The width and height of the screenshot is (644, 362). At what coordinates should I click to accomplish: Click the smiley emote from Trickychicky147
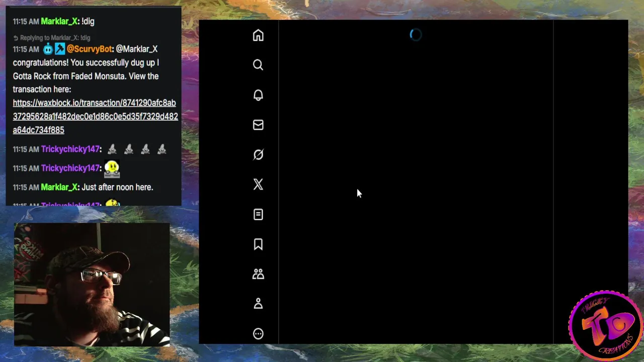click(x=112, y=169)
